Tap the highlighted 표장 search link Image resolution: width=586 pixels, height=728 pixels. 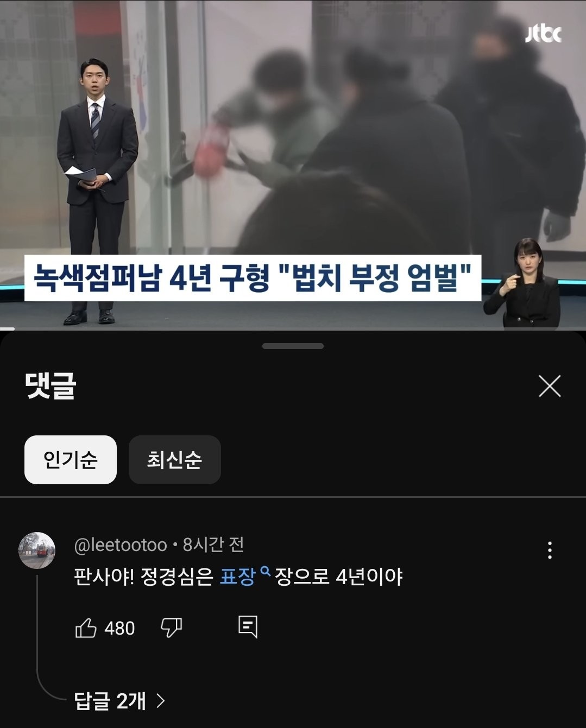point(237,577)
